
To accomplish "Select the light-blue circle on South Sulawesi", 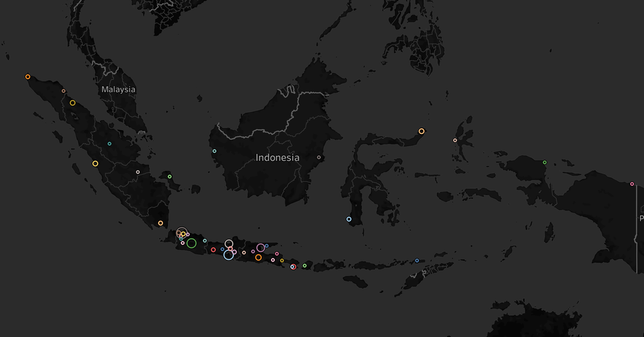I will [x=349, y=219].
